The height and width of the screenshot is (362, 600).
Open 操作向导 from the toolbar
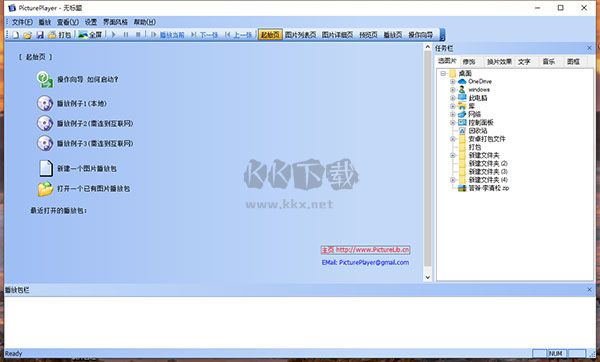click(420, 34)
